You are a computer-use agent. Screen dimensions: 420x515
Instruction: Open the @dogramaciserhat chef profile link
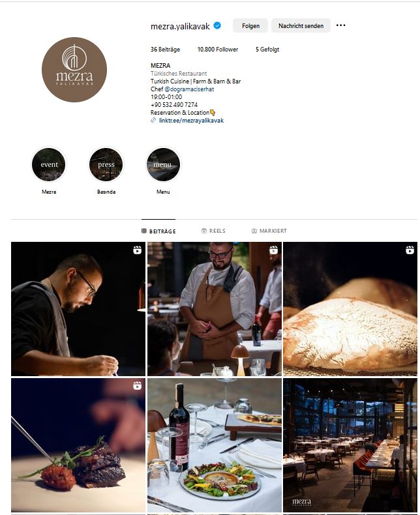click(189, 89)
